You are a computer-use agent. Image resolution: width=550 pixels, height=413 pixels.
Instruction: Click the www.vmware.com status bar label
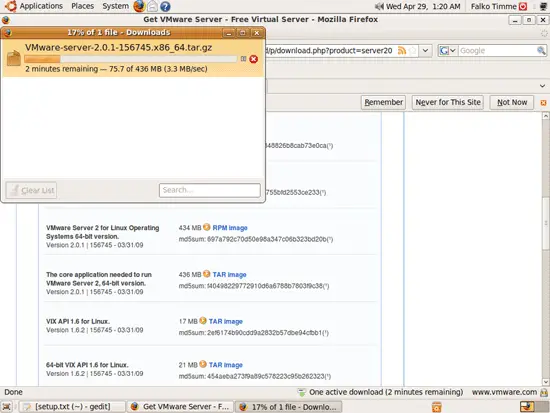coord(504,392)
